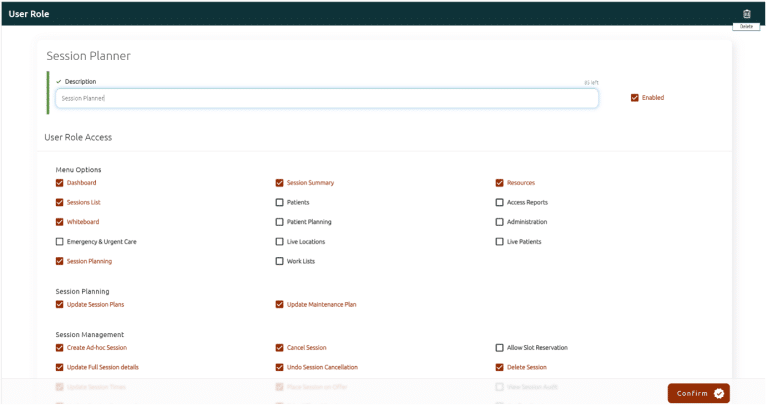This screenshot has width=768, height=407.
Task: Toggle the Enabled checkbox
Action: point(635,98)
